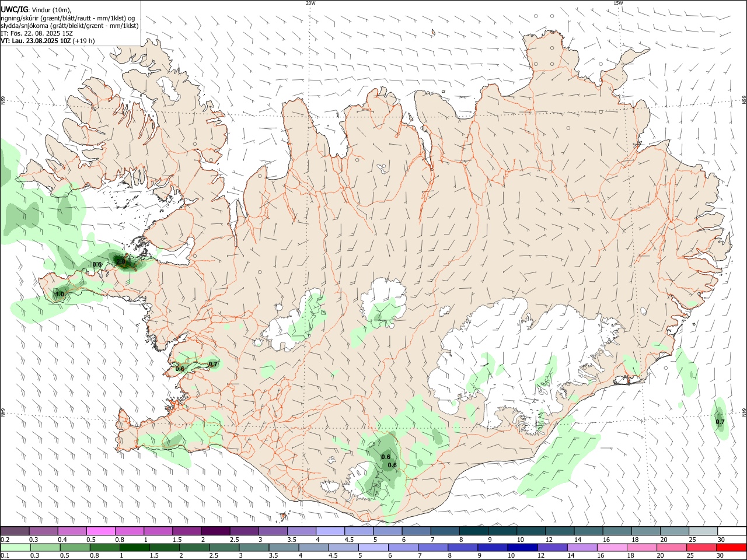Select the dark teal swatch between 8 and 9 in the upper legend row
The image size is (747, 560).
(473, 531)
